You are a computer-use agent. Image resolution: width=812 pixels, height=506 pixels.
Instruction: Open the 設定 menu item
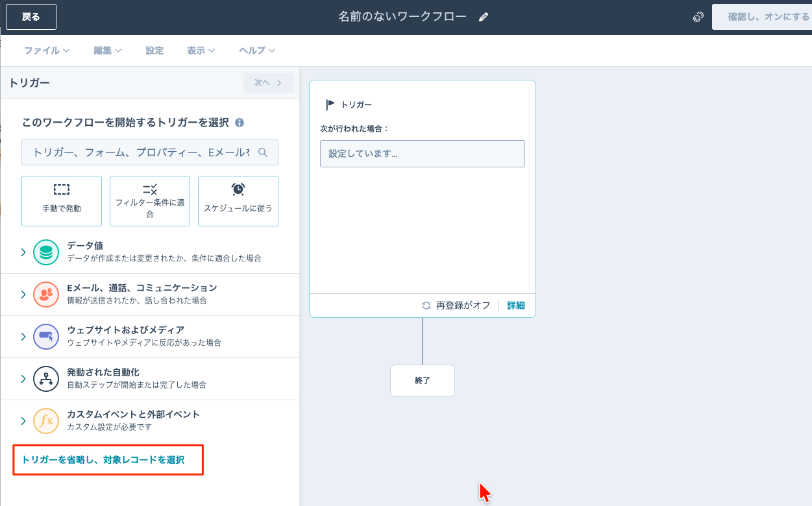point(154,51)
